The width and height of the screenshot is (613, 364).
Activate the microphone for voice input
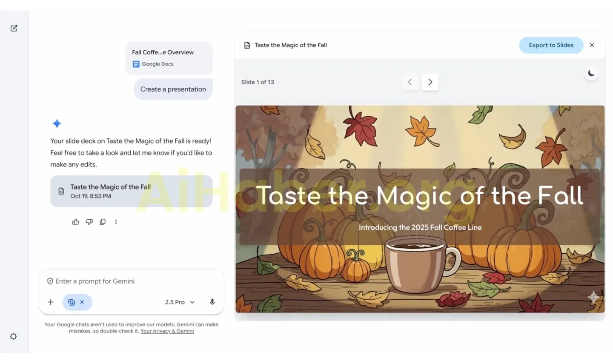212,302
